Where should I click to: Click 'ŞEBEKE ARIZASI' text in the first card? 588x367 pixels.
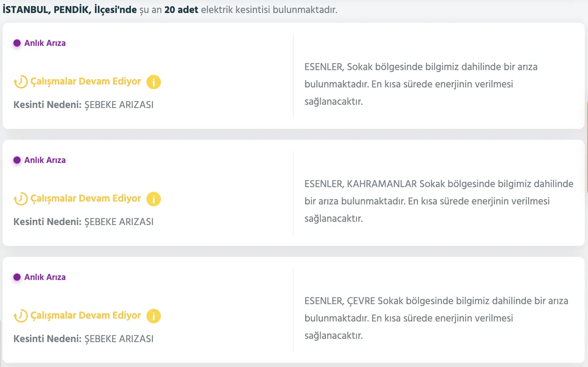[119, 104]
